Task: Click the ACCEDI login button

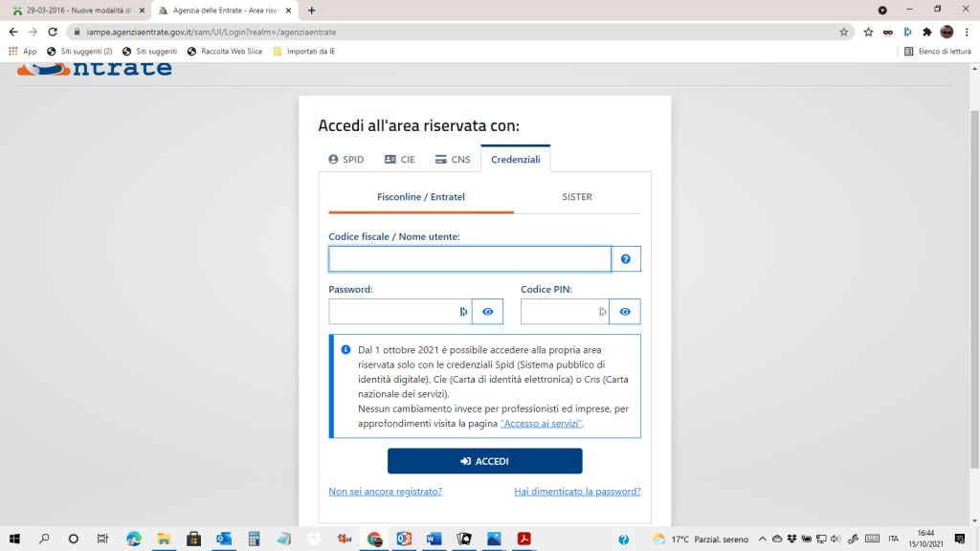Action: pyautogui.click(x=485, y=461)
